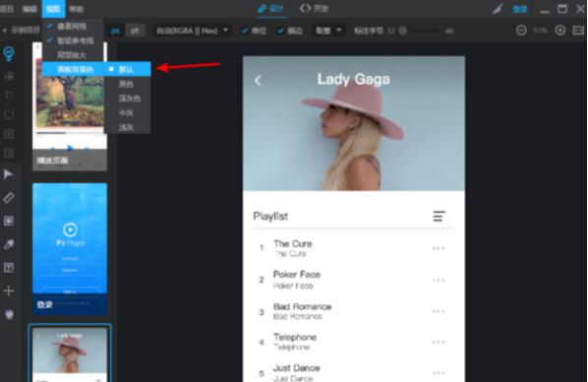Click three-dot icon beside The Cure
This screenshot has height=382, width=588.
pos(439,248)
